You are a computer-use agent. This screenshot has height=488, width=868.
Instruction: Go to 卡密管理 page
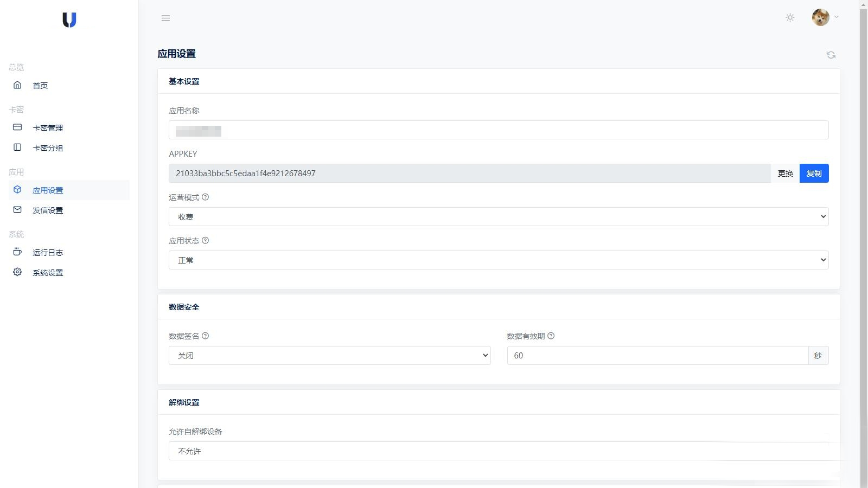pos(69,127)
